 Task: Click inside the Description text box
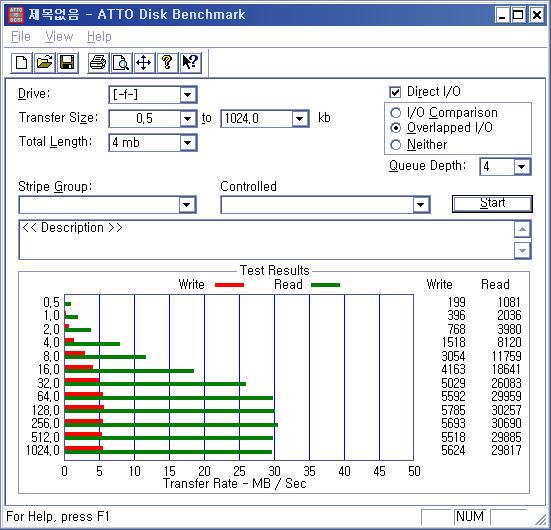[266, 240]
